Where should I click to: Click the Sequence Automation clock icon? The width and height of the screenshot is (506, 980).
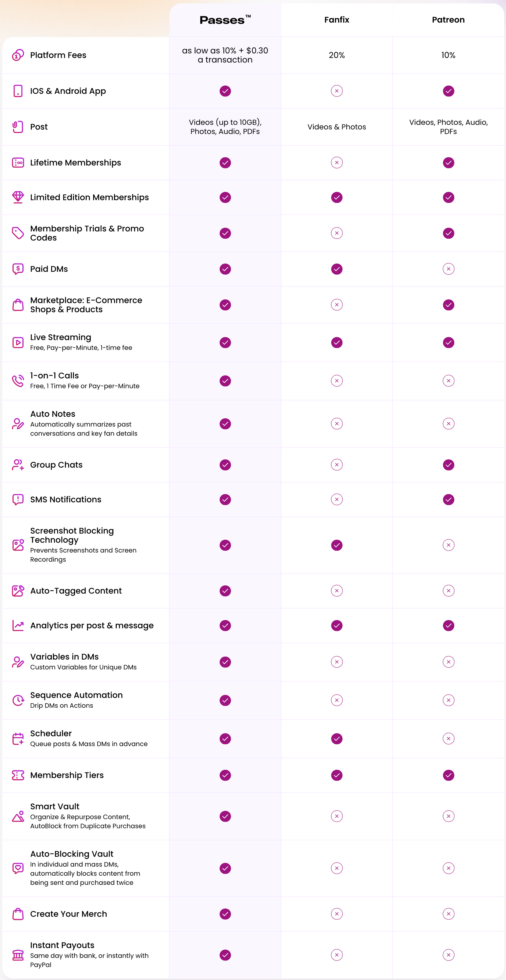tap(18, 700)
